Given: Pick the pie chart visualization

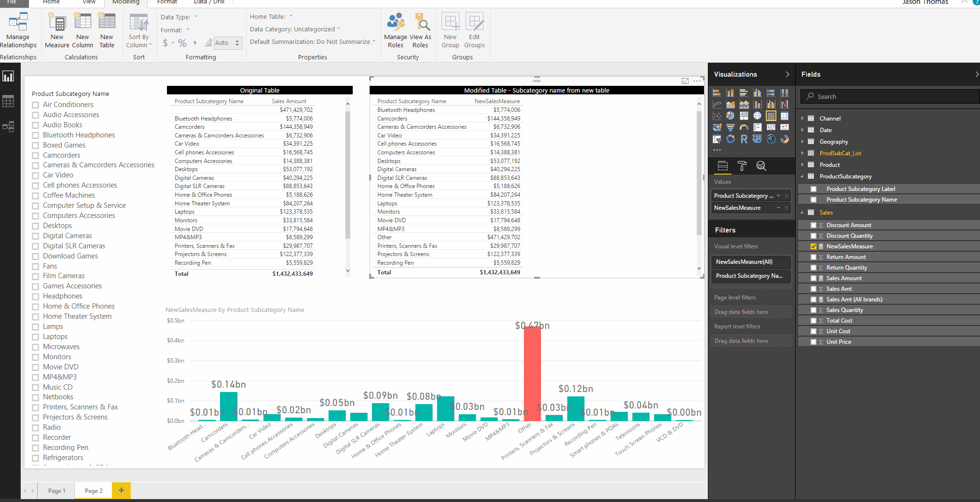Looking at the screenshot, I should click(731, 116).
